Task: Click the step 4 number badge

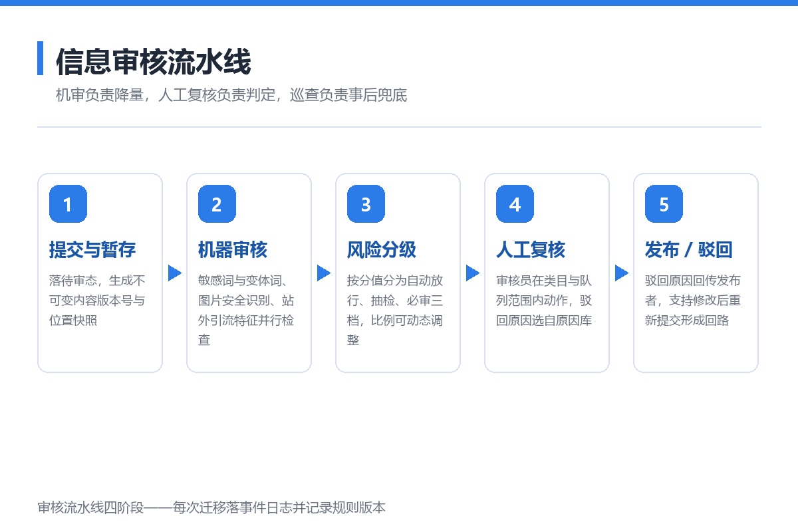Action: 515,204
